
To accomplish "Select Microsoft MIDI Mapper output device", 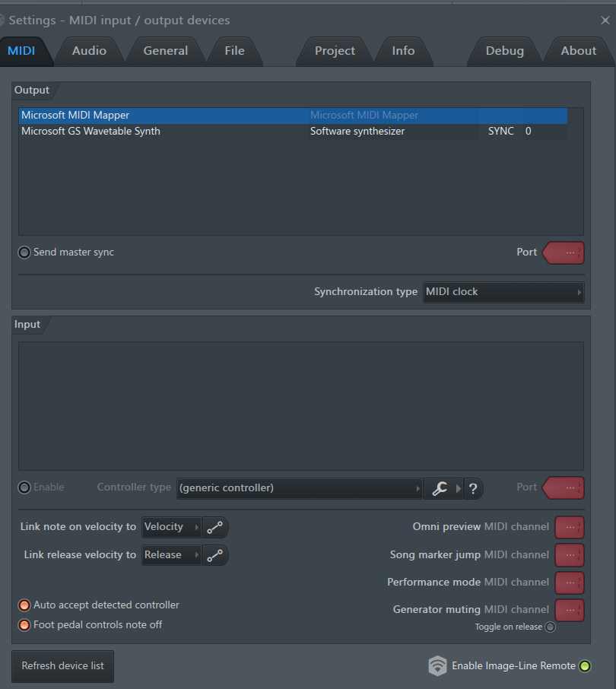I will 294,116.
